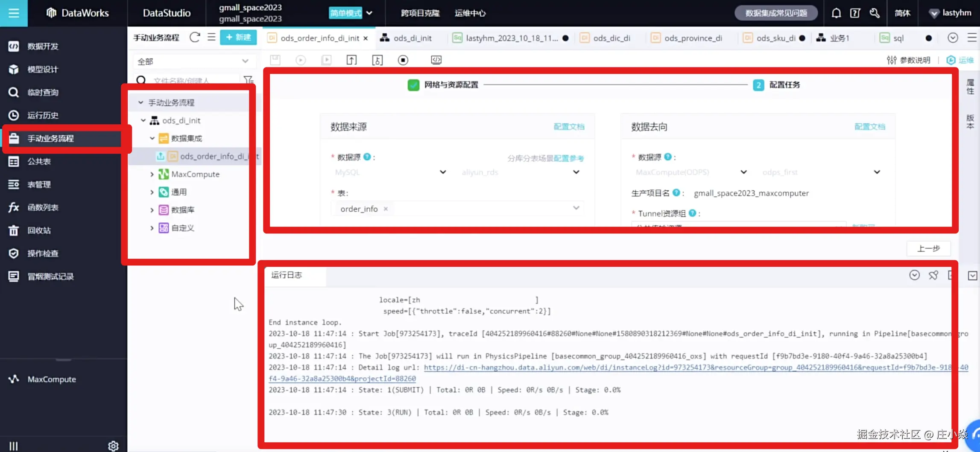Click the list view icon beside refresh
Image resolution: width=980 pixels, height=452 pixels.
click(x=211, y=38)
